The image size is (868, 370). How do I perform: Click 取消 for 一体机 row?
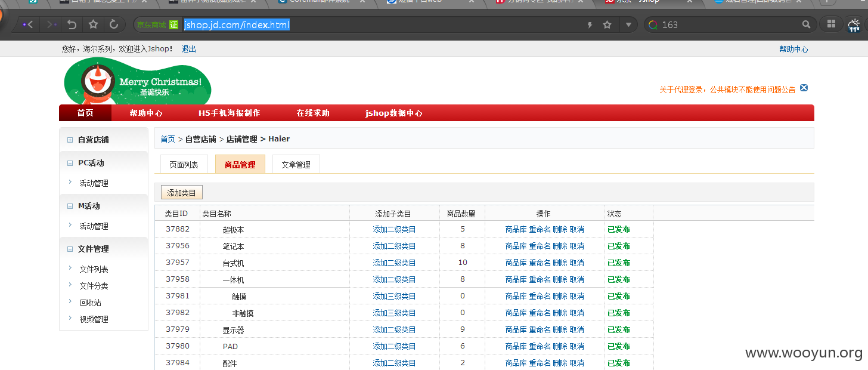pyautogui.click(x=576, y=279)
